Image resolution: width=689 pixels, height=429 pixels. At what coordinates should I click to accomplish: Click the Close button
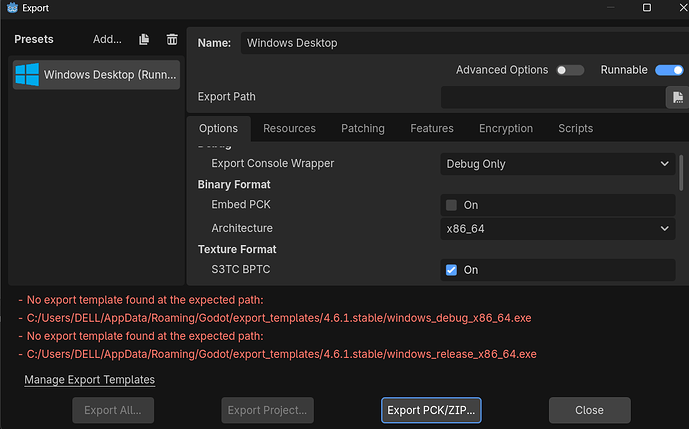[x=589, y=411]
